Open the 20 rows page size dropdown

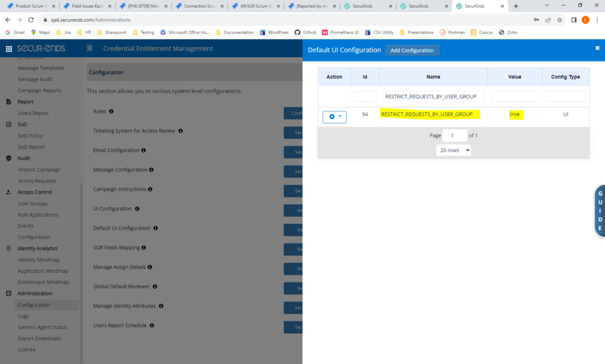pyautogui.click(x=454, y=150)
